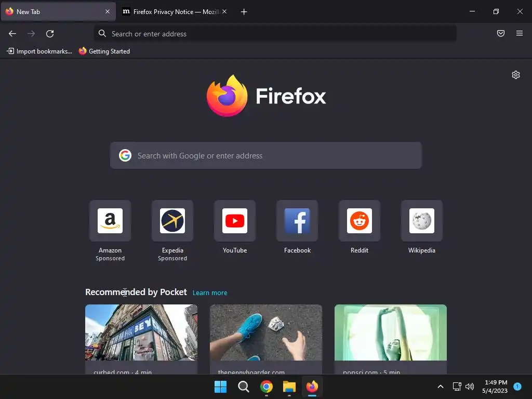532x399 pixels.
Task: Open the Windows Start menu
Action: pyautogui.click(x=220, y=387)
